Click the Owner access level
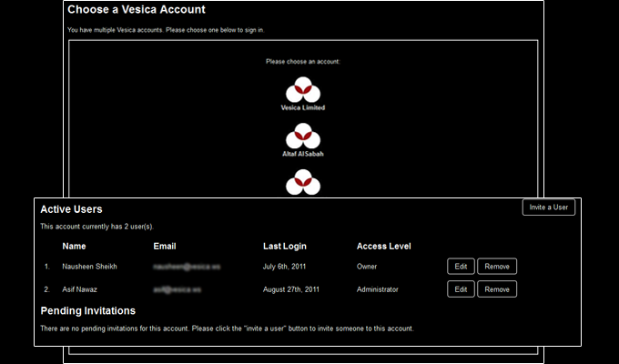This screenshot has height=364, width=619. 367,267
